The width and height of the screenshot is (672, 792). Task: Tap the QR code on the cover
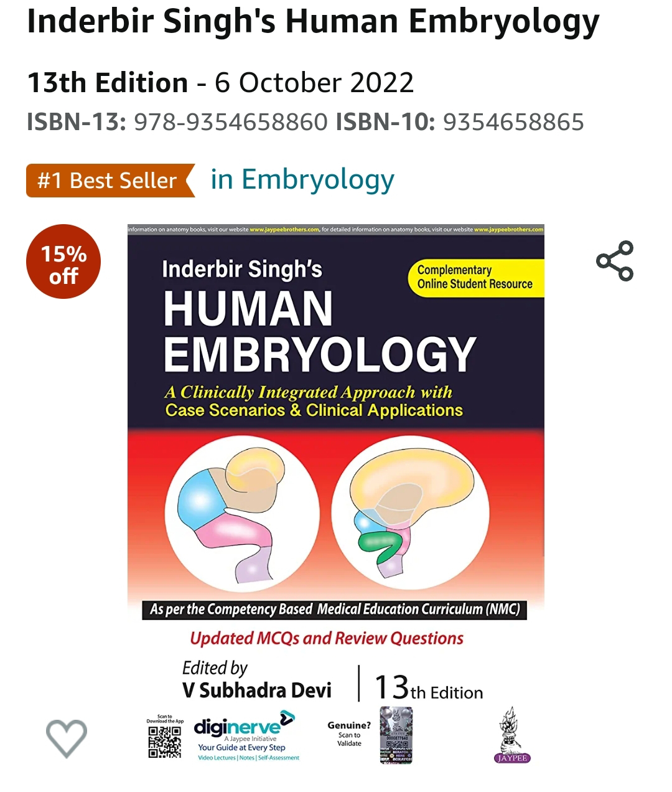coord(165,742)
